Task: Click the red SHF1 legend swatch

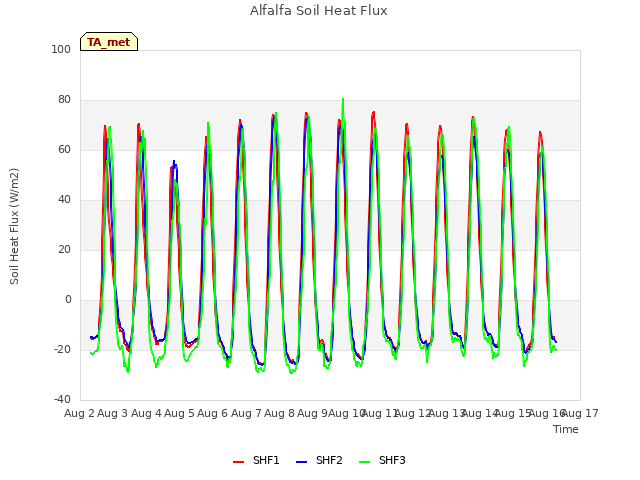Action: [238, 462]
